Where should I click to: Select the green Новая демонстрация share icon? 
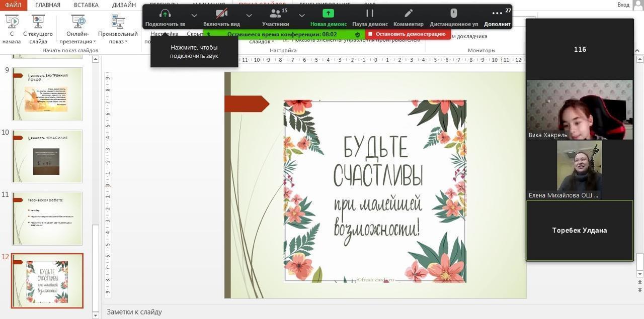(327, 13)
